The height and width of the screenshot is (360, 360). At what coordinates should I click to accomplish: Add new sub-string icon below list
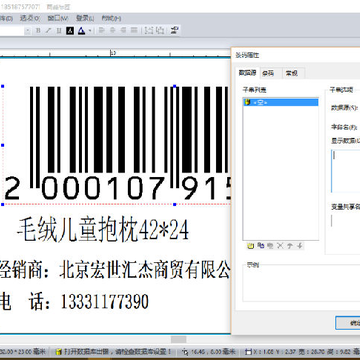point(250,246)
